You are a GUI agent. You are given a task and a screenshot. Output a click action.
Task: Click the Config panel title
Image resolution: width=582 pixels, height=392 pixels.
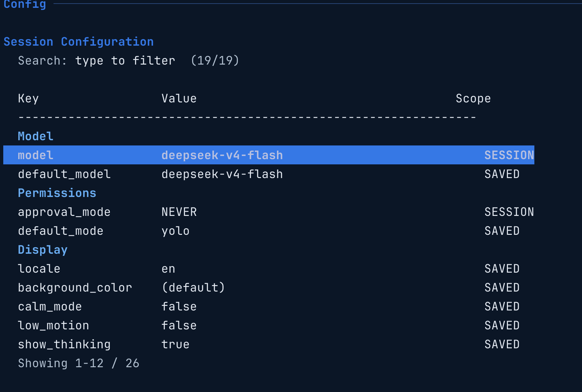tap(25, 4)
